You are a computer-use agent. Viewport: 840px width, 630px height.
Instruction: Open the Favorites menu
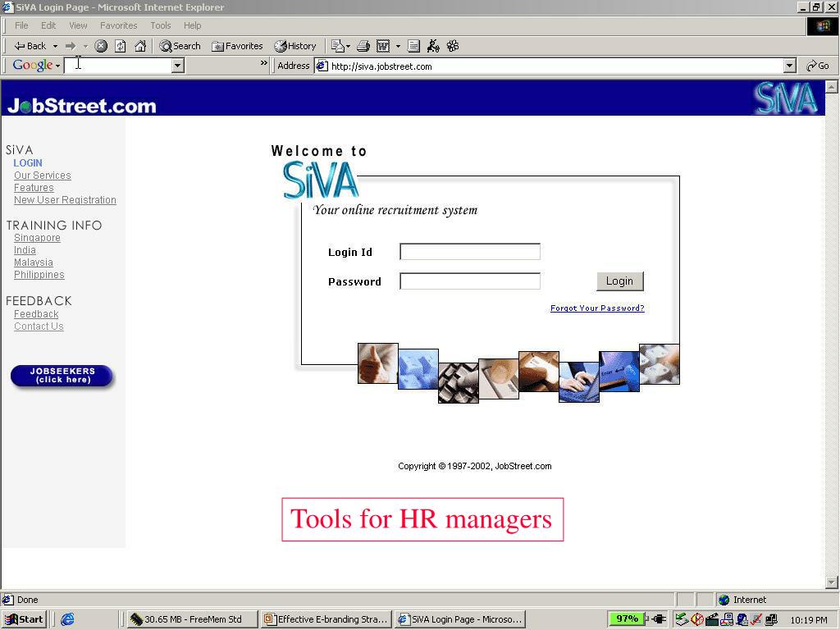coord(118,25)
